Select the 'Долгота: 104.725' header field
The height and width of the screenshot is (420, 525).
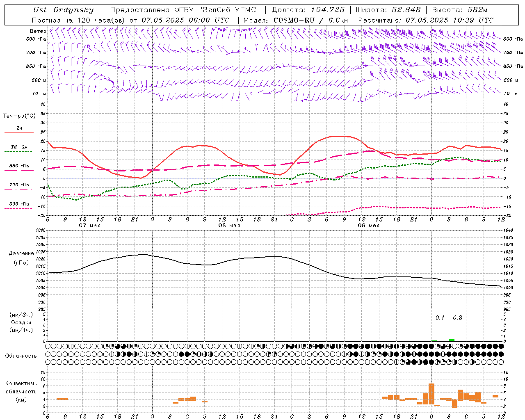pos(308,10)
